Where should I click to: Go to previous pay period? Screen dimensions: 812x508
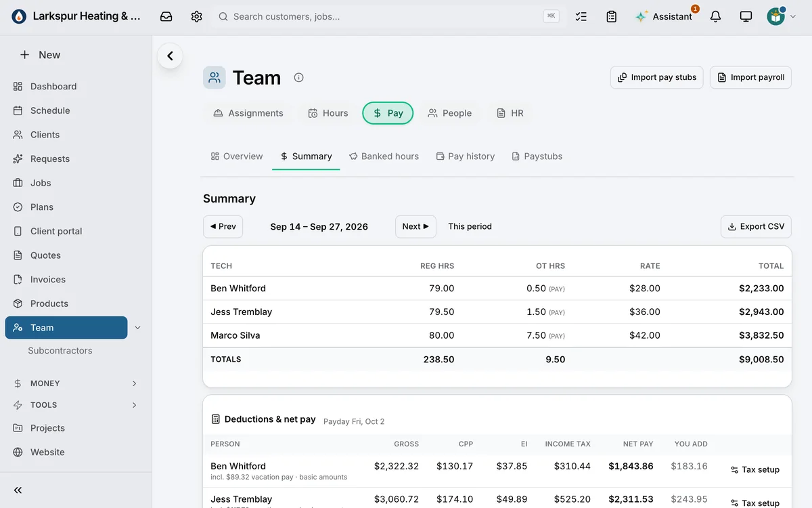(223, 226)
